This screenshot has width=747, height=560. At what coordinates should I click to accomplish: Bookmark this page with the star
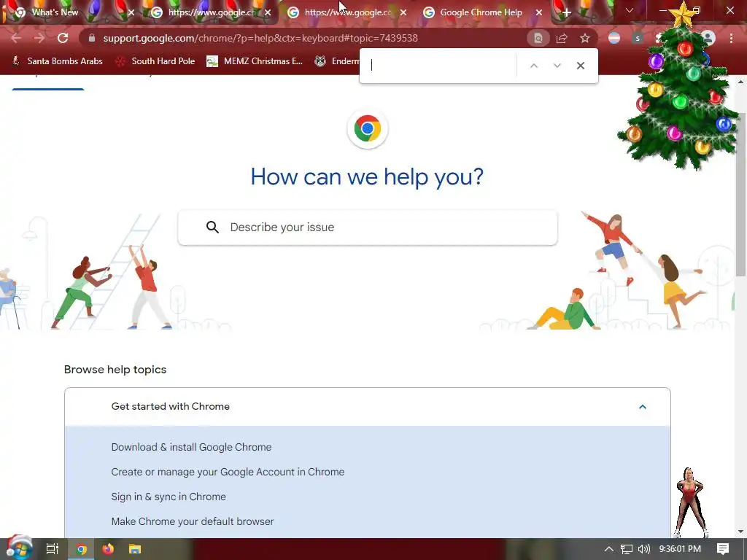[585, 38]
